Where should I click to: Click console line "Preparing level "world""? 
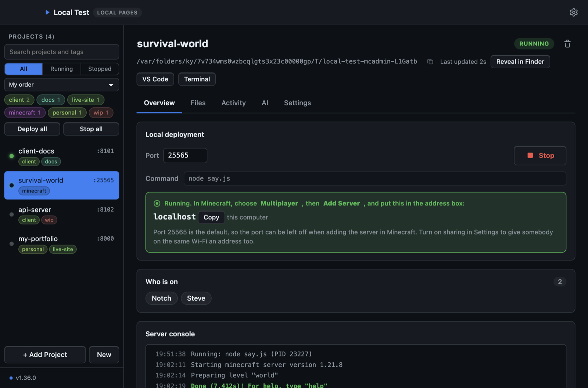(x=234, y=375)
